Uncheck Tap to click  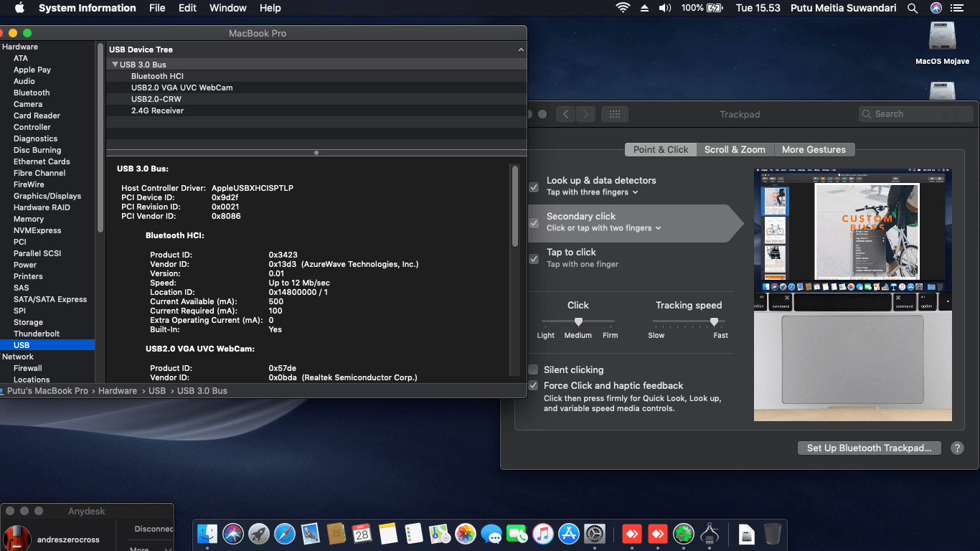pos(534,259)
